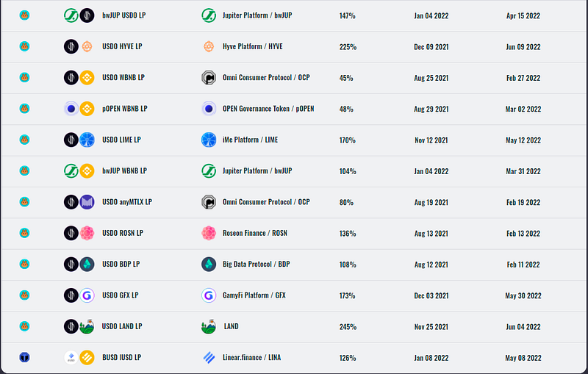588x374 pixels.
Task: Click the token pair icons beside USDO GFX LP
Action: tap(79, 295)
